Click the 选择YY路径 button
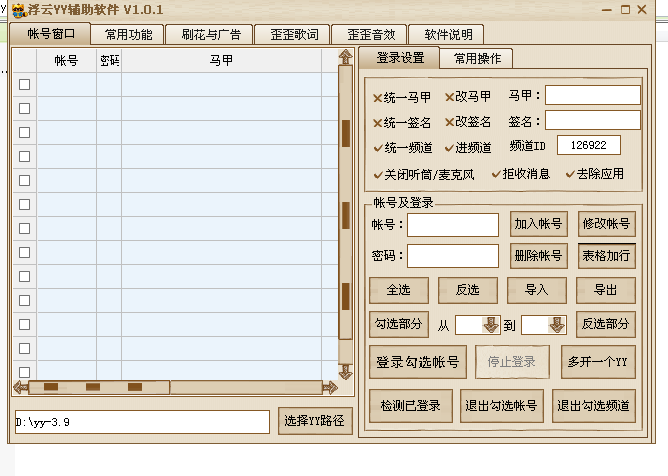The image size is (668, 476). (315, 421)
